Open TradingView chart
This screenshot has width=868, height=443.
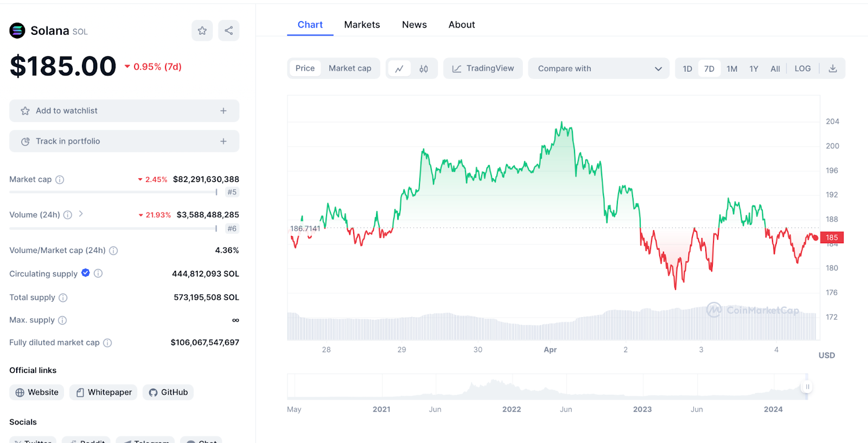(x=483, y=68)
